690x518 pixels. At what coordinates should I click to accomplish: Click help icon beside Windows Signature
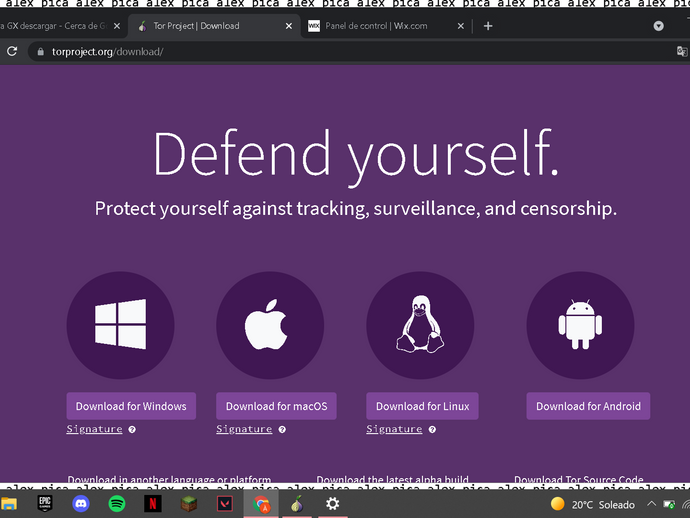pyautogui.click(x=132, y=430)
